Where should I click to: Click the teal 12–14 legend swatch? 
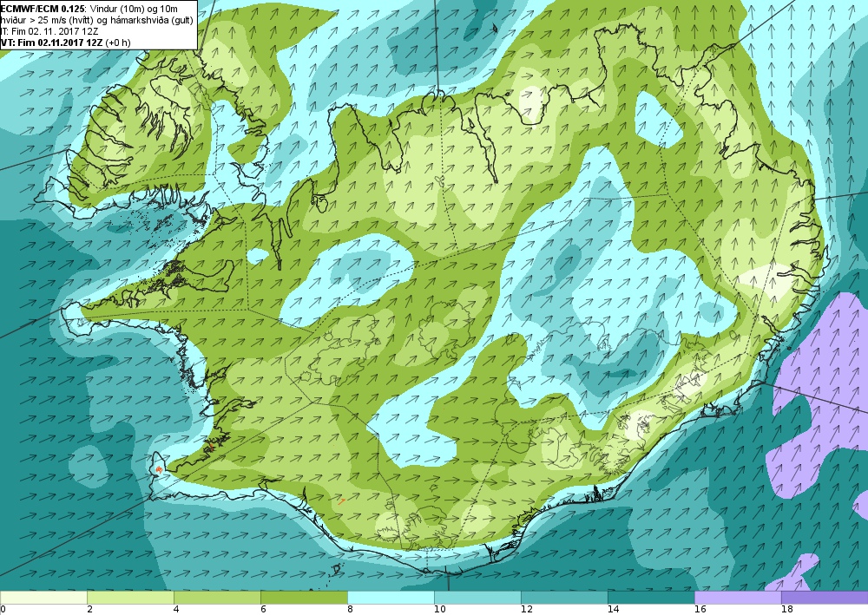click(x=565, y=598)
